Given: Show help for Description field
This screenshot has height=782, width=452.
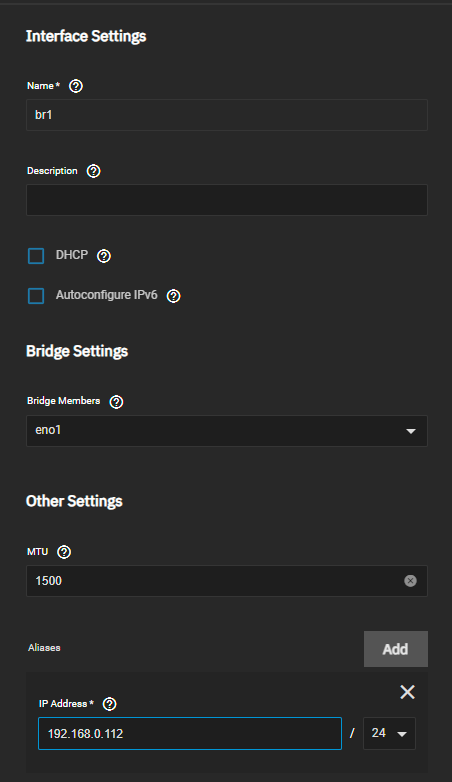Looking at the screenshot, I should [93, 171].
